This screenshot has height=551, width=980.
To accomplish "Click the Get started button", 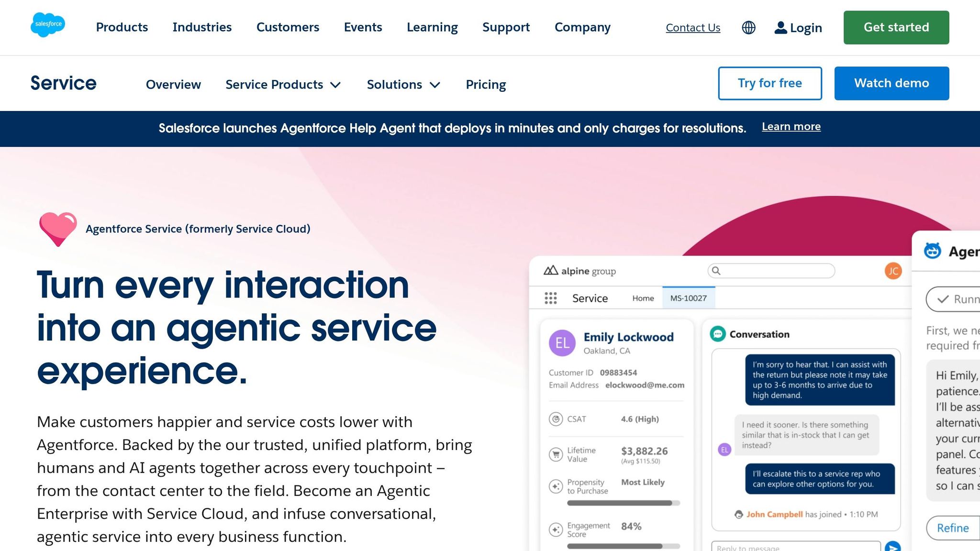I will point(896,27).
